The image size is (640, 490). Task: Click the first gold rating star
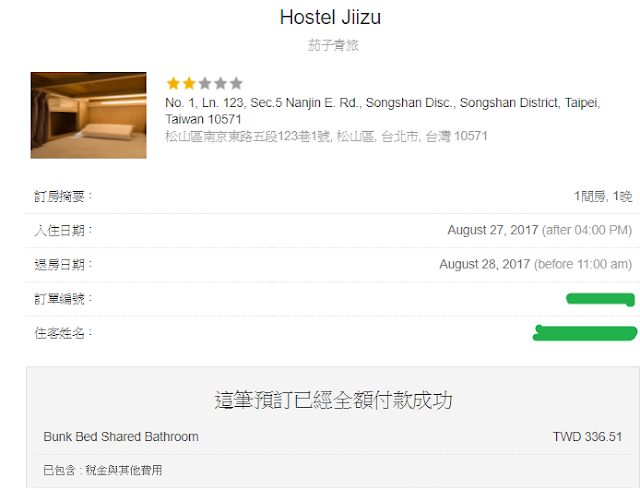173,83
